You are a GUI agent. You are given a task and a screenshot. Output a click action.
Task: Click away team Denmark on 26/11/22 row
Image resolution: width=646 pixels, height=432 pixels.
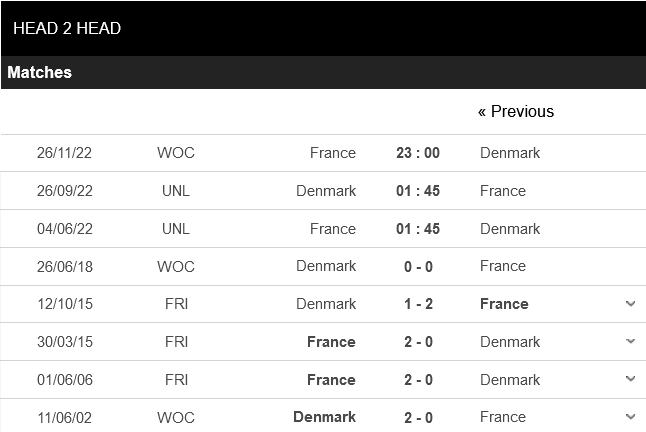click(510, 153)
